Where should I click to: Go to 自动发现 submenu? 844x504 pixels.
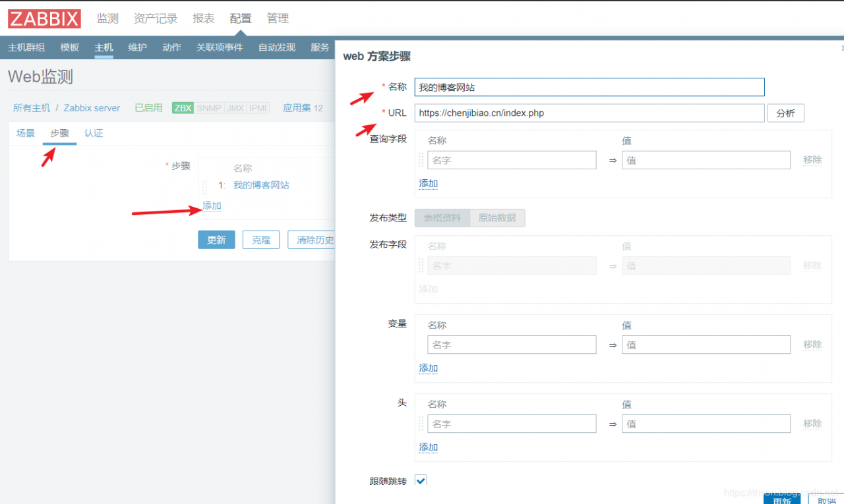click(277, 47)
